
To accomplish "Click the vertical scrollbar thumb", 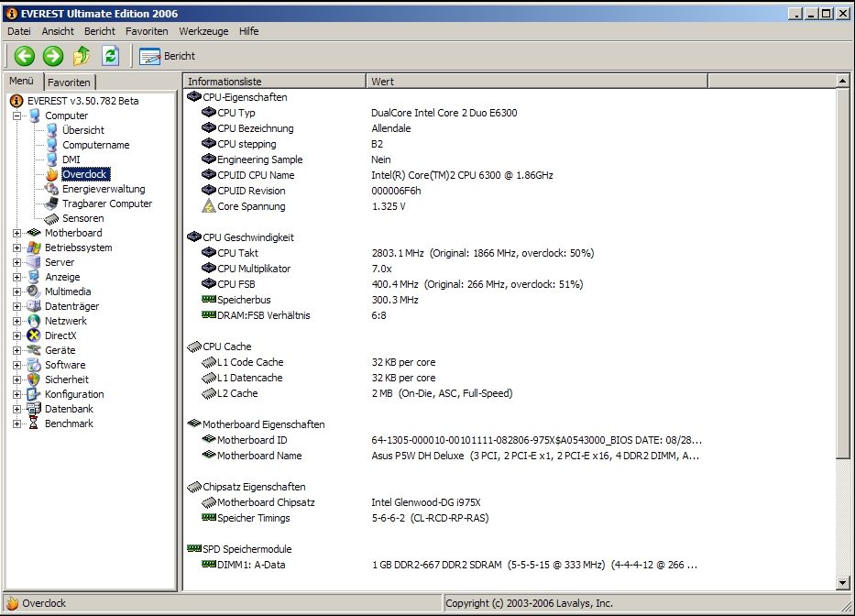I will point(842,273).
